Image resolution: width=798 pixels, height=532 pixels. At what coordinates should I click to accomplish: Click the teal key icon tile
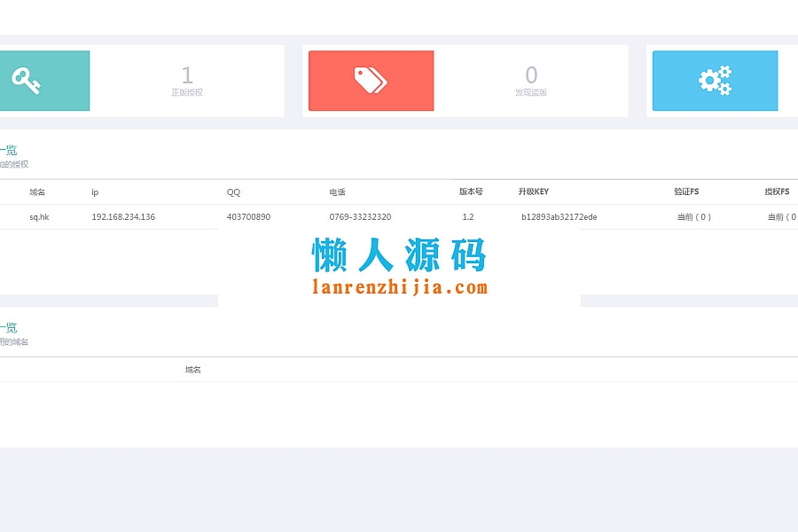coord(45,81)
